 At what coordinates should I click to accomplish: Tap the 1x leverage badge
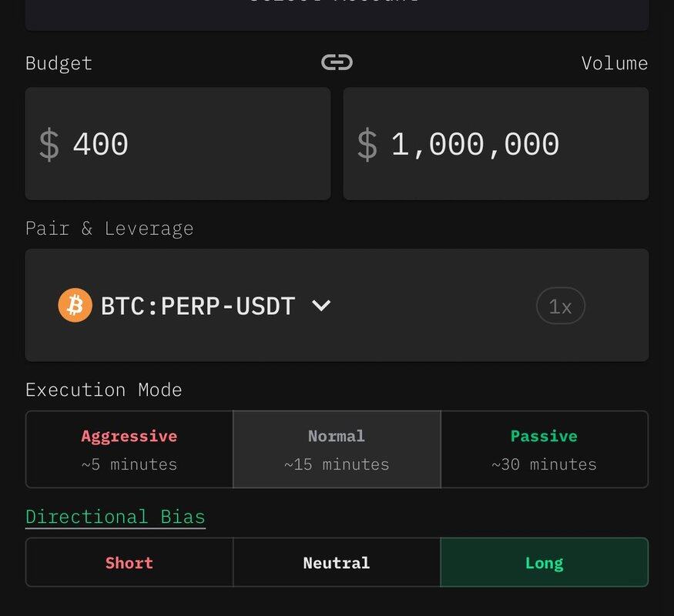[x=560, y=306]
